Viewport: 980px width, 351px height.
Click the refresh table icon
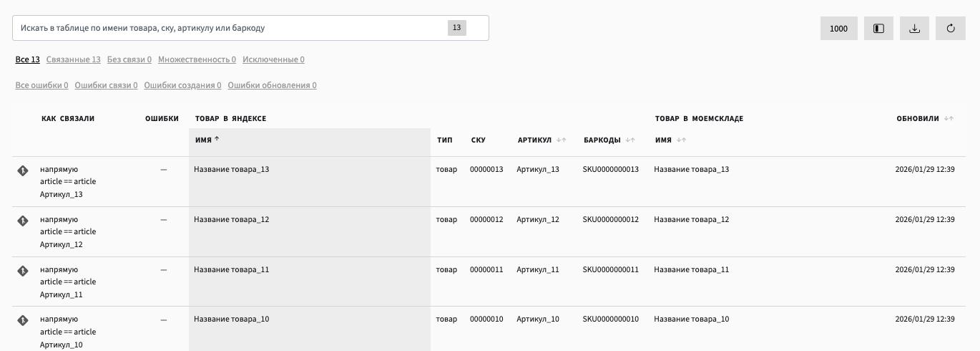click(951, 29)
